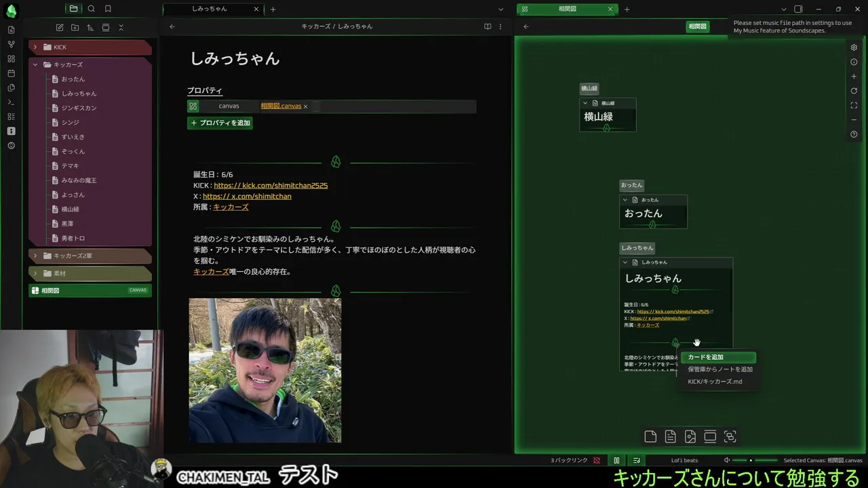
Task: Open the search pane magnifier icon
Action: [91, 9]
